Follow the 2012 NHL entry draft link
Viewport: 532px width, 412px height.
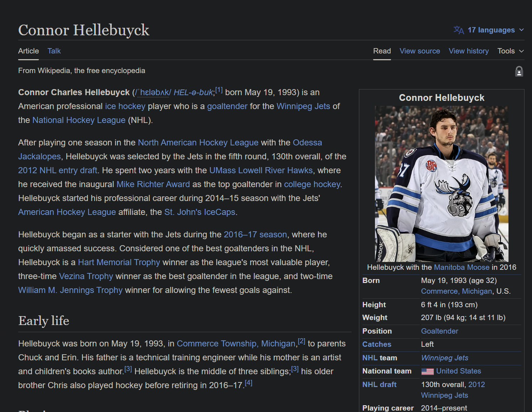(58, 170)
